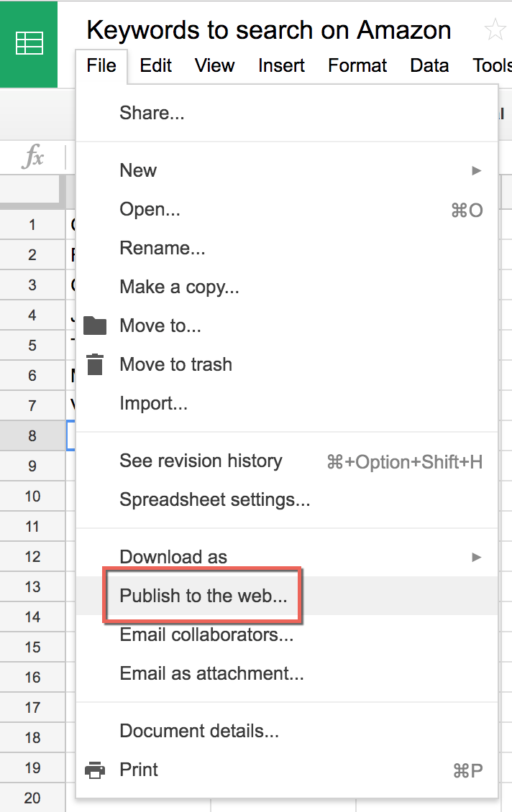The width and height of the screenshot is (512, 812).
Task: Open the Edit menu
Action: (155, 66)
